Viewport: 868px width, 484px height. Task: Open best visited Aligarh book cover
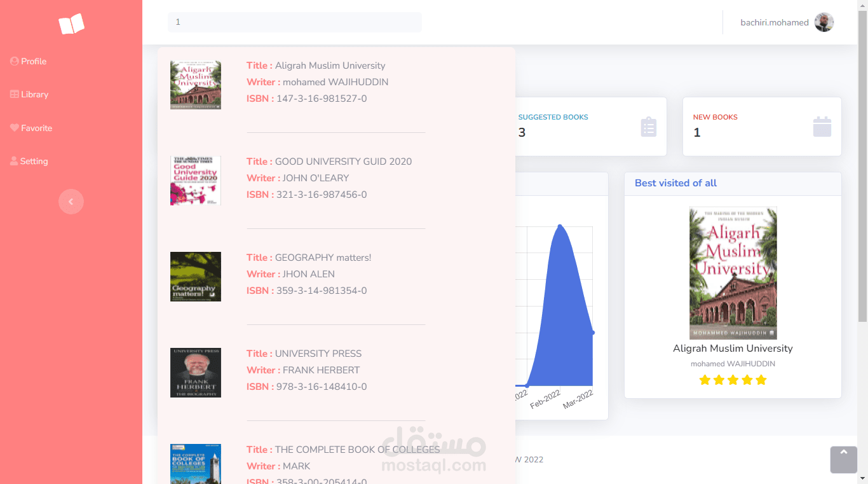click(x=733, y=273)
